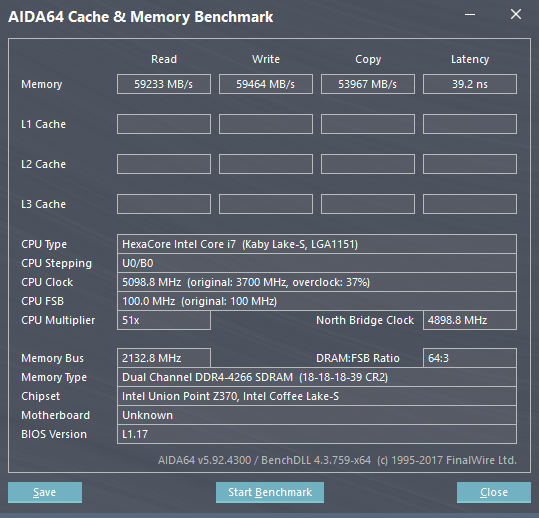
Task: Click the DRAM:FSB Ratio 64:3 field
Action: (x=470, y=358)
